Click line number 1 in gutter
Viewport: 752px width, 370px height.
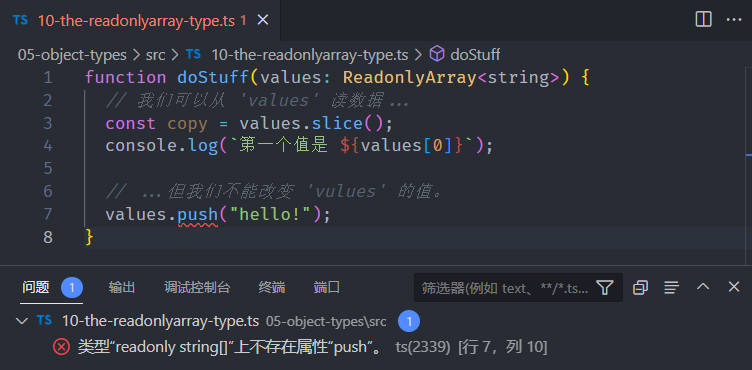tap(47, 78)
